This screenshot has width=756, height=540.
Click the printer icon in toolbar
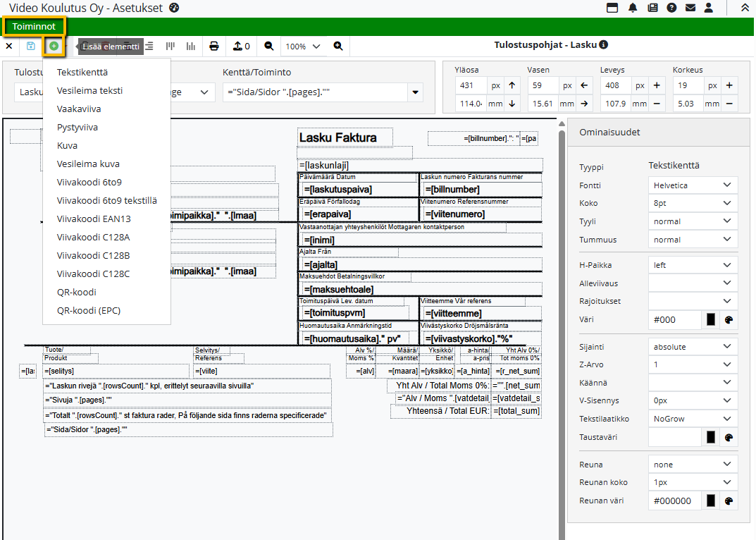click(214, 46)
